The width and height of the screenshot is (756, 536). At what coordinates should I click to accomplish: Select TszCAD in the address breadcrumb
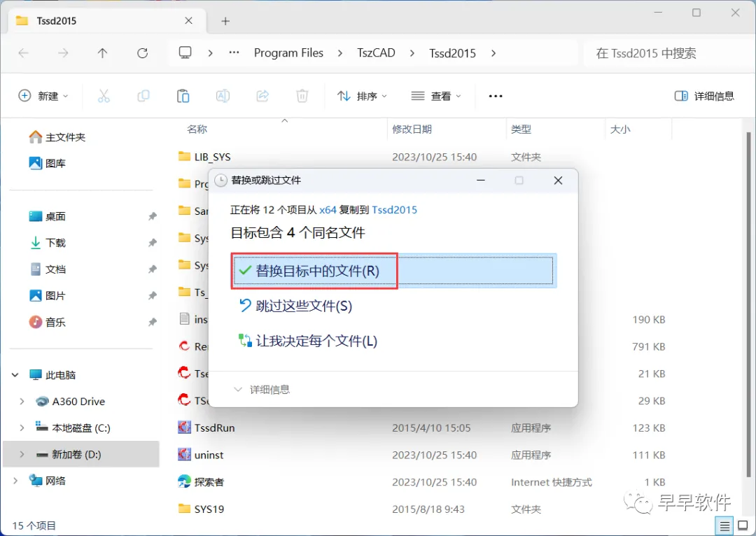[376, 52]
